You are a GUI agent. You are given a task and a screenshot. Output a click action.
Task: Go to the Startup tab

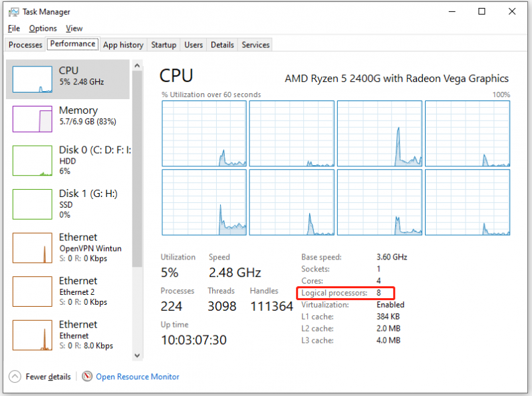(164, 45)
